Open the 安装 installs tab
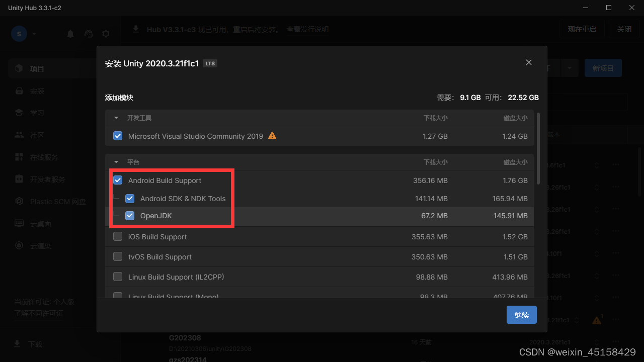 [x=60, y=91]
